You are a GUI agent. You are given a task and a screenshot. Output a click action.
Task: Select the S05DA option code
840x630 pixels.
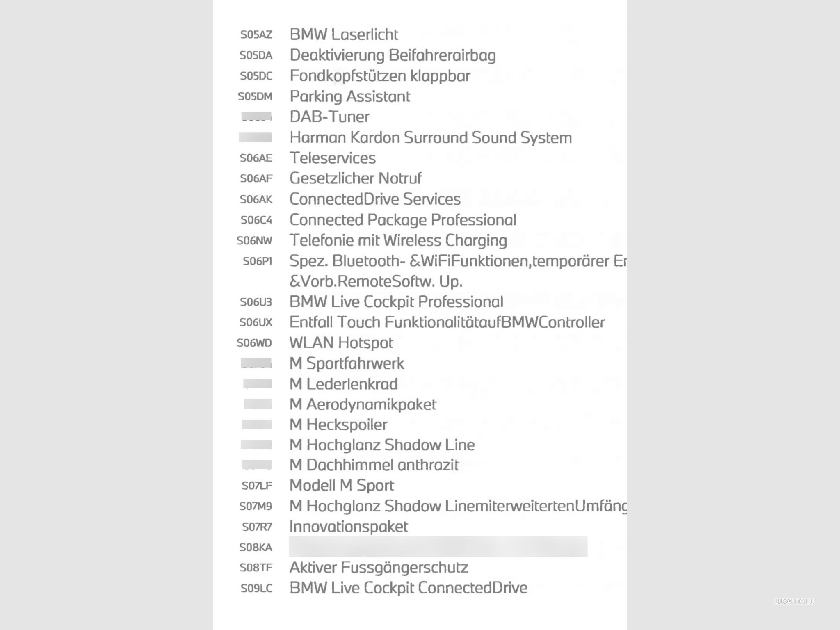point(256,55)
